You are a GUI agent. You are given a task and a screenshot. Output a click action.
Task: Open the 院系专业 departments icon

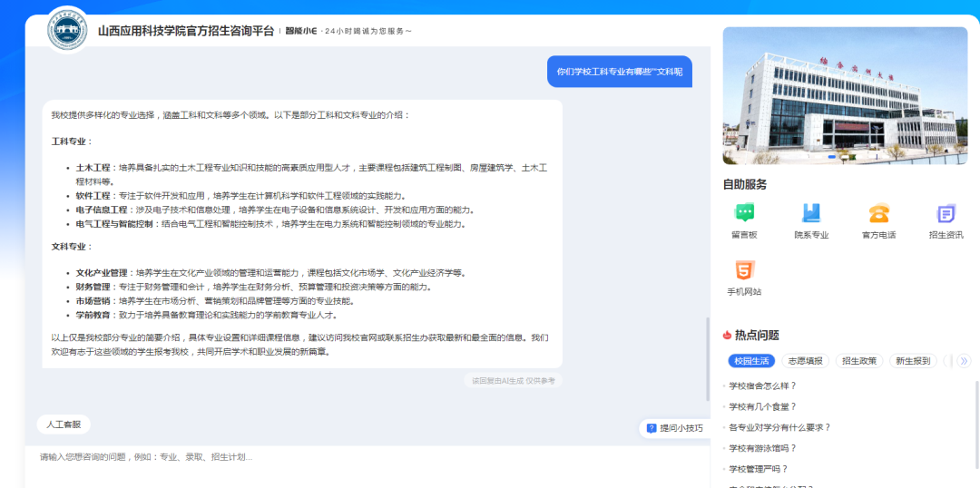click(x=811, y=214)
